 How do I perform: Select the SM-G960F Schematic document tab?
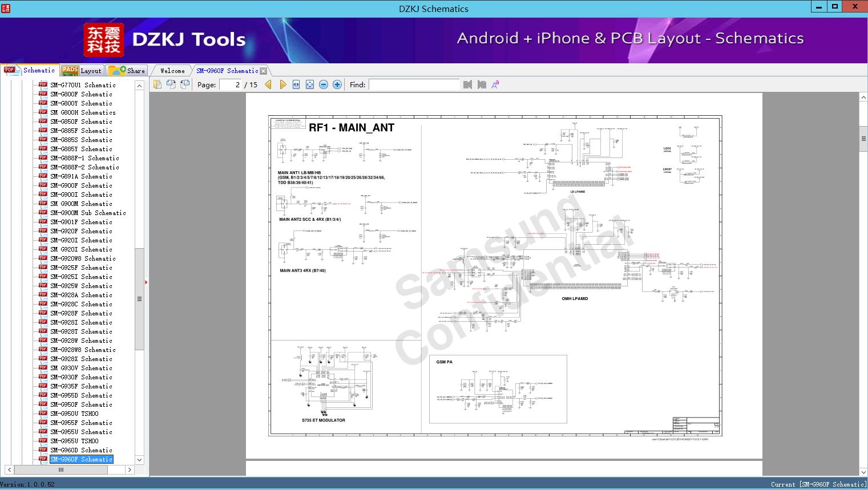[x=227, y=71]
